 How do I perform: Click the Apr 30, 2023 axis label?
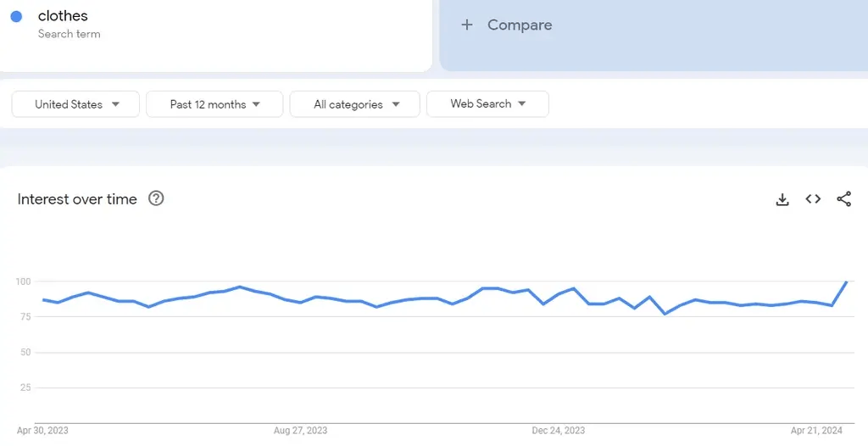(42, 431)
